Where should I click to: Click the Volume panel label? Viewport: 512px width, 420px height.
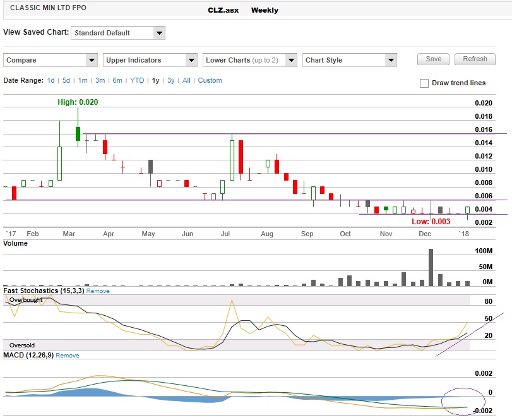point(15,243)
